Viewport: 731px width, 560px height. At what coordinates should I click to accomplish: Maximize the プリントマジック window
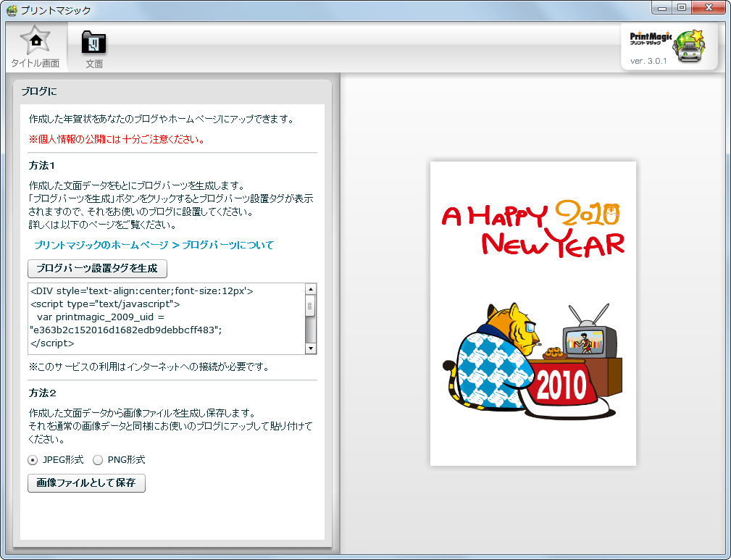682,7
